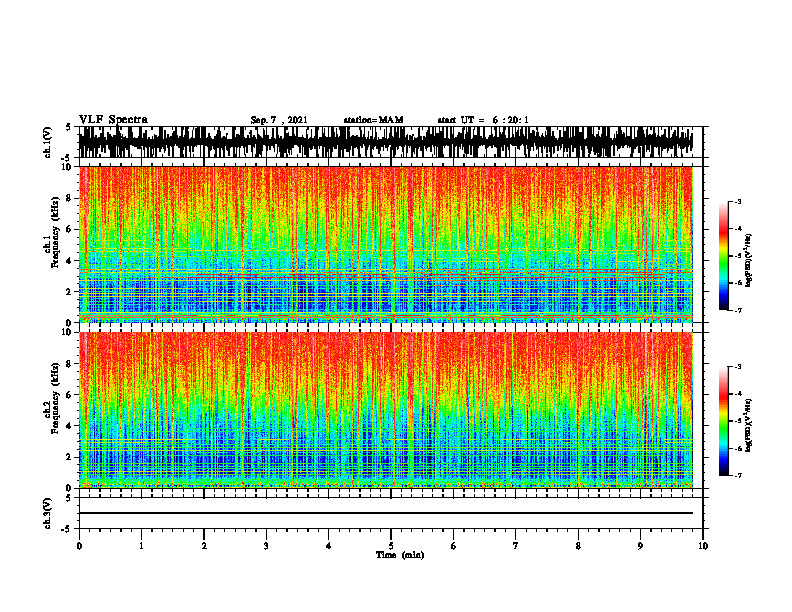Click time axis tick label "1"

pyautogui.click(x=141, y=546)
